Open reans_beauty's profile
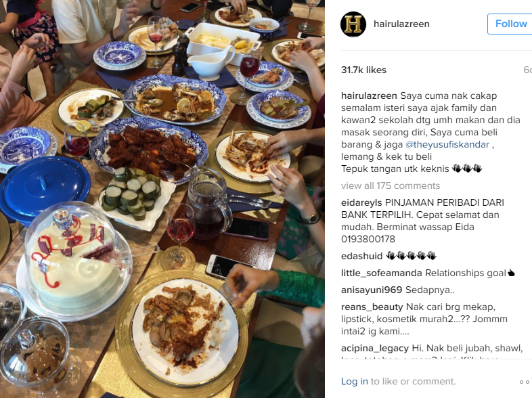This screenshot has height=398, width=532. tap(372, 307)
